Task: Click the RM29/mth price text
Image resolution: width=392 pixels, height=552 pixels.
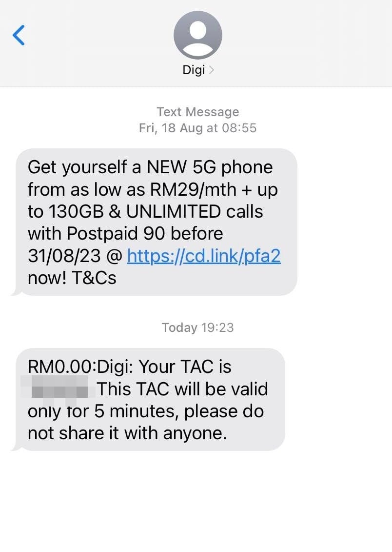Action: (194, 190)
